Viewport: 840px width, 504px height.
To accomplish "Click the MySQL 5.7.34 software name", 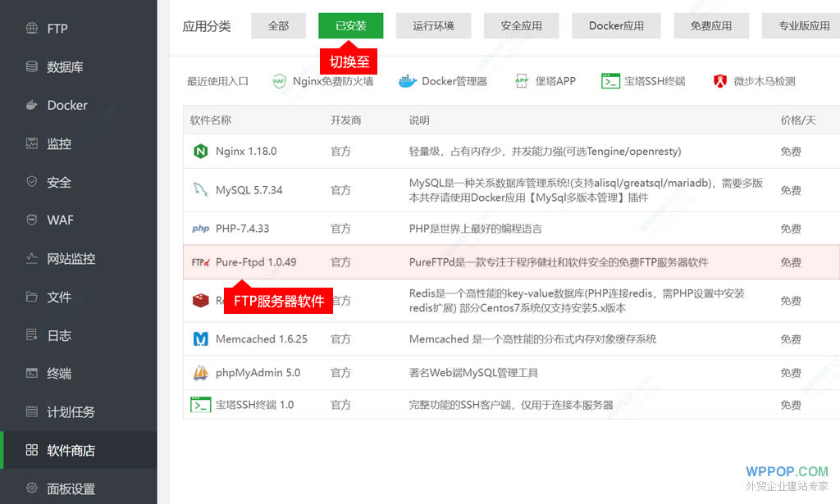I will pyautogui.click(x=249, y=190).
